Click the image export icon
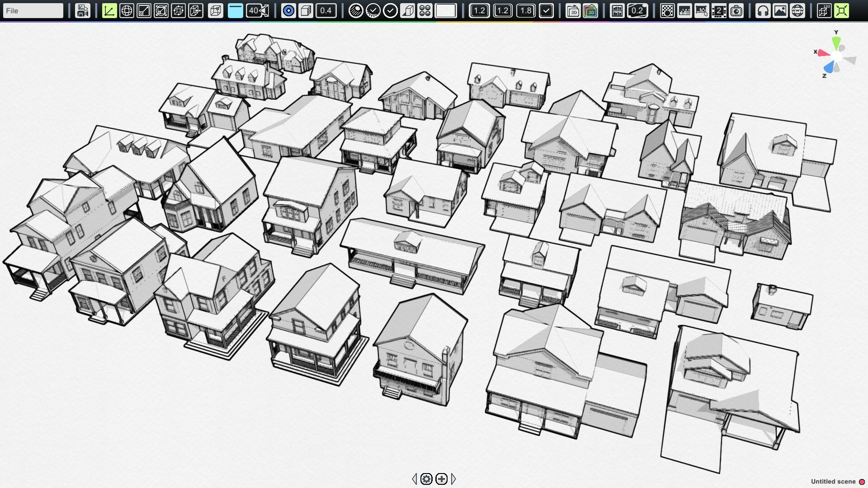The height and width of the screenshot is (488, 868). click(781, 10)
